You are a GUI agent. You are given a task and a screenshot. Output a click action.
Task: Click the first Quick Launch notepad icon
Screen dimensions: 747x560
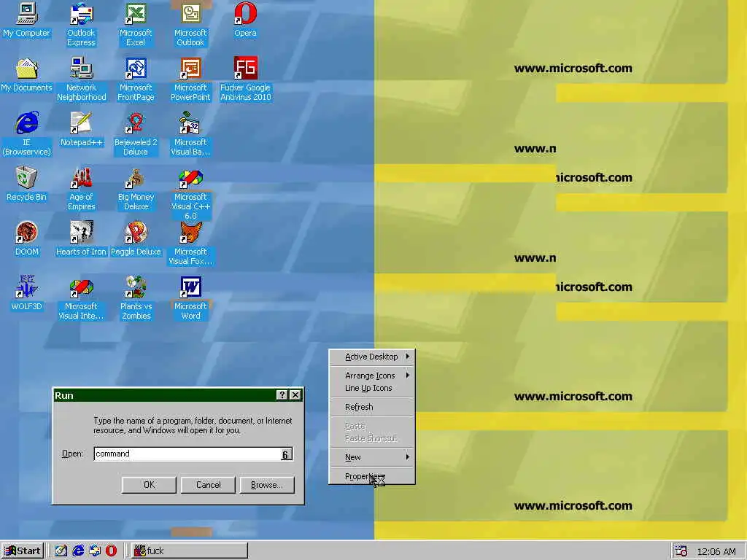pyautogui.click(x=61, y=551)
